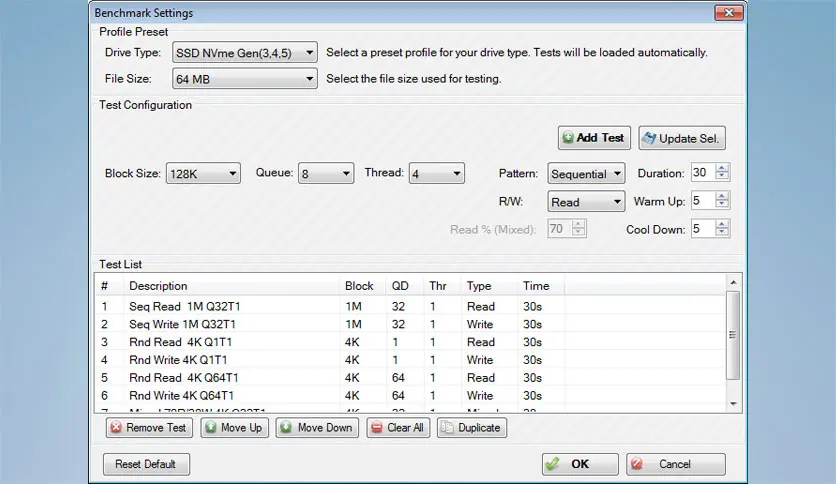Increase the Duration value

(x=722, y=168)
